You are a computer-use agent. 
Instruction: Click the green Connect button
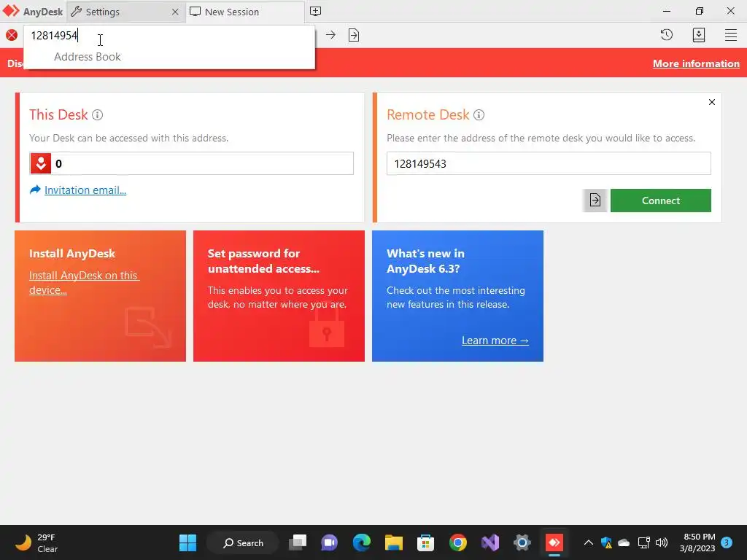(x=661, y=201)
